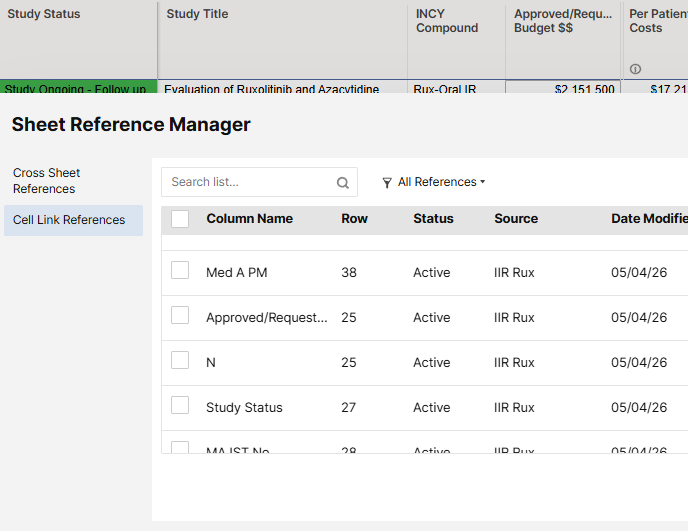
Task: Click the filter funnel icon
Action: click(387, 183)
